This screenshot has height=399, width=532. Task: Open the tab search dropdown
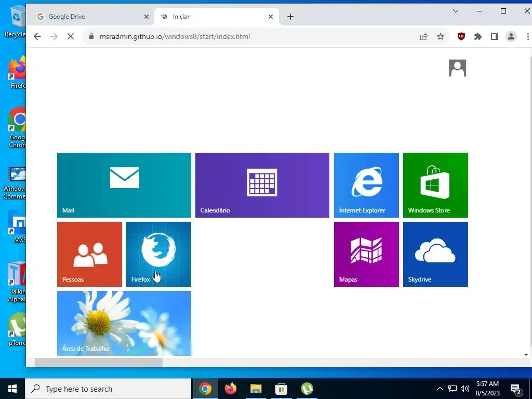click(456, 11)
